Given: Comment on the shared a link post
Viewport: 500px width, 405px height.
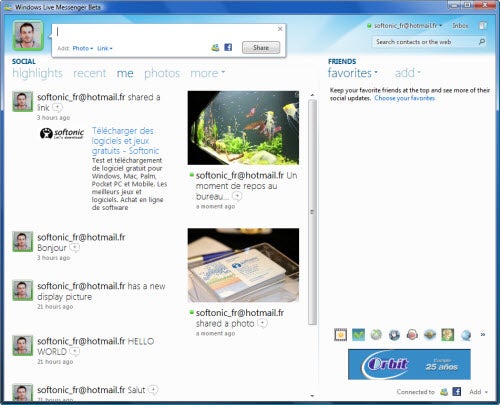Looking at the screenshot, I should (x=57, y=107).
